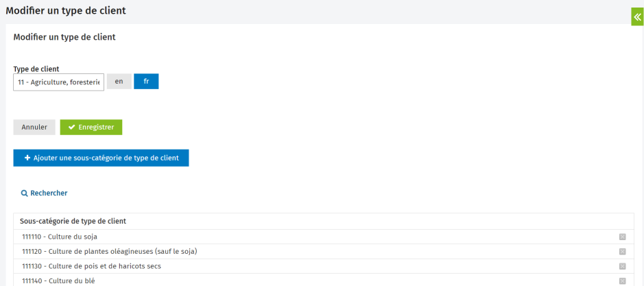Delete the 111130 pois et haricots row
This screenshot has height=286, width=644.
click(622, 266)
